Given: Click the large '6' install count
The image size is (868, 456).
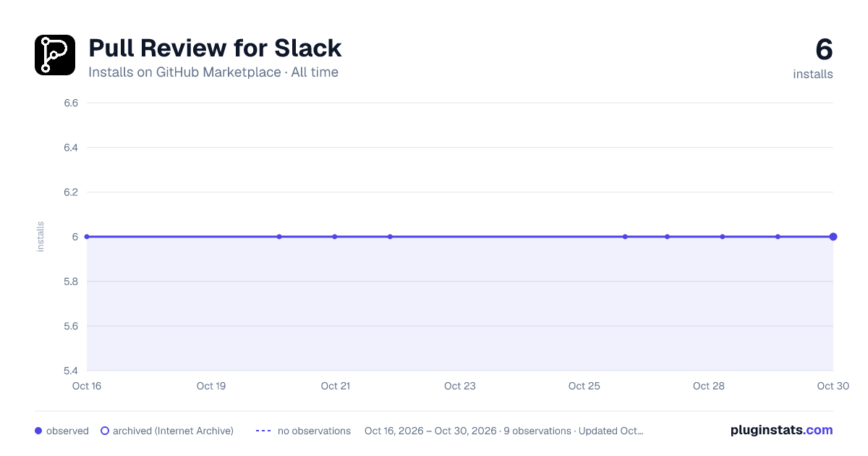Looking at the screenshot, I should (824, 50).
